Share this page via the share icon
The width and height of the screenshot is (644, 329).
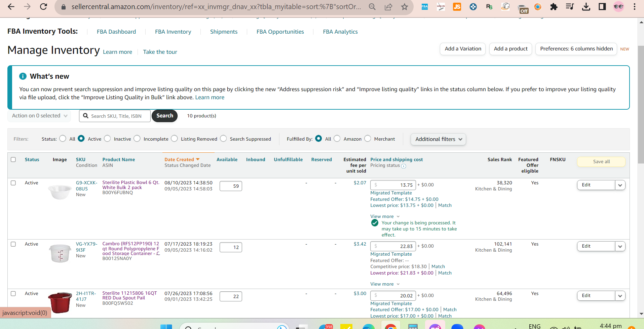(x=388, y=7)
